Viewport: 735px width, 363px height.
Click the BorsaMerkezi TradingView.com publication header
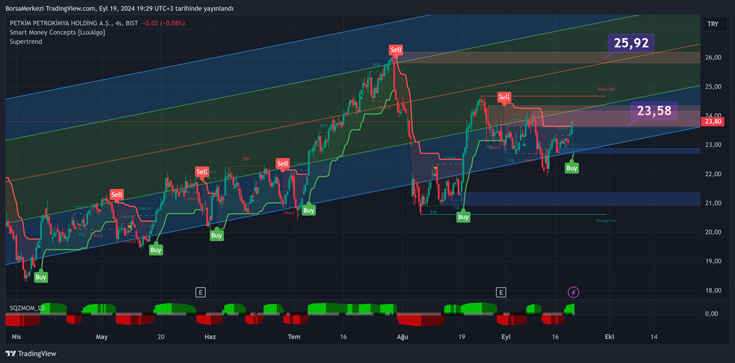coord(120,8)
